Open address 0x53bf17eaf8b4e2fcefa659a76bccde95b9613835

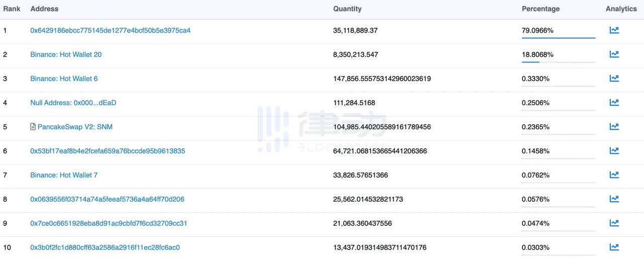click(x=108, y=151)
